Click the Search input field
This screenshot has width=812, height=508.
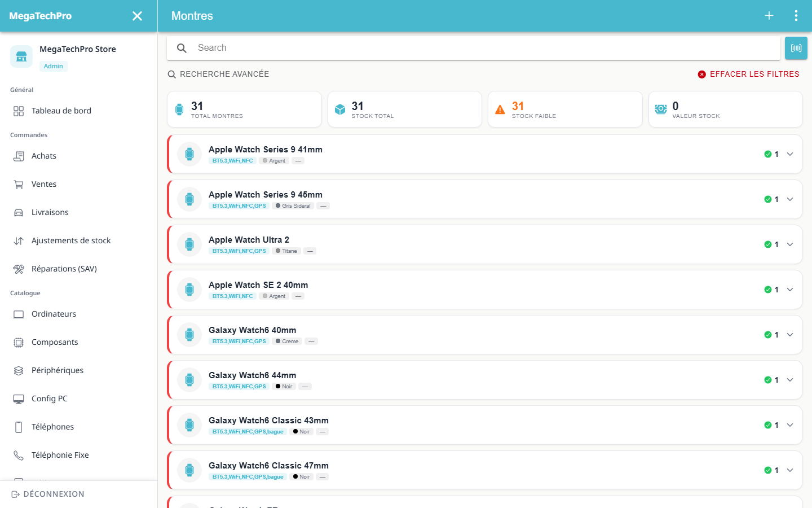coord(474,48)
